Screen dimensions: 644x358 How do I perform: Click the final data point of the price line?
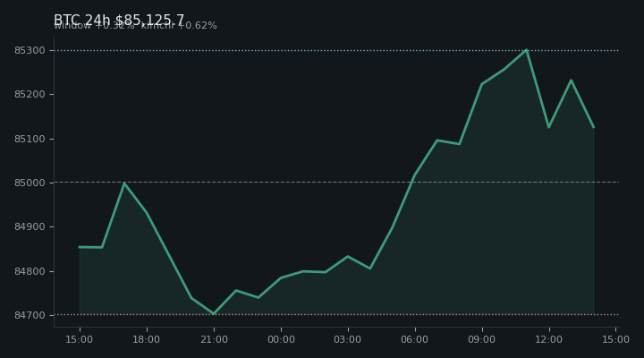pos(594,127)
